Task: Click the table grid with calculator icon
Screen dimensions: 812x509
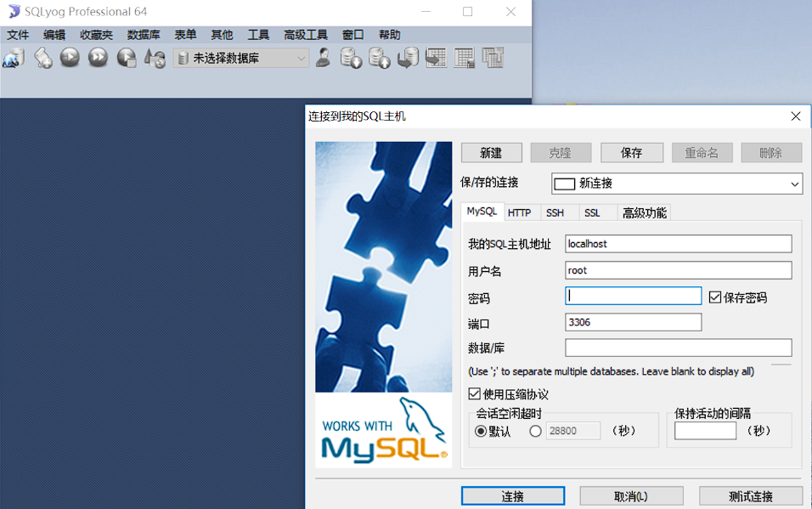Action: pyautogui.click(x=464, y=58)
